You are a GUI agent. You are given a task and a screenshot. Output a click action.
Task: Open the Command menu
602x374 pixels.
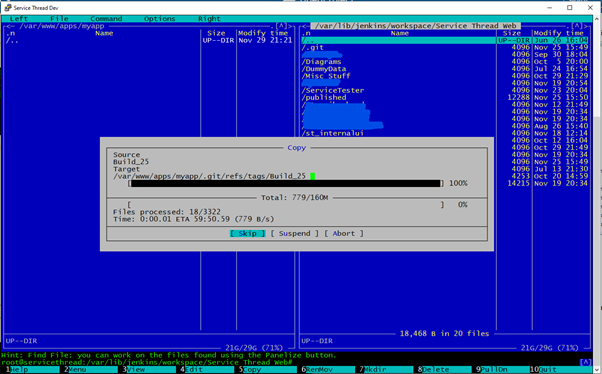(106, 18)
